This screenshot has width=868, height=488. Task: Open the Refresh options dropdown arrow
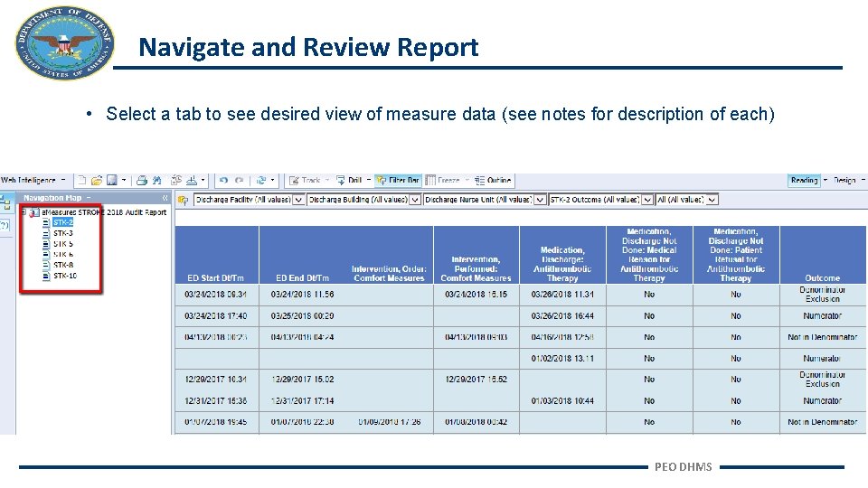[272, 181]
